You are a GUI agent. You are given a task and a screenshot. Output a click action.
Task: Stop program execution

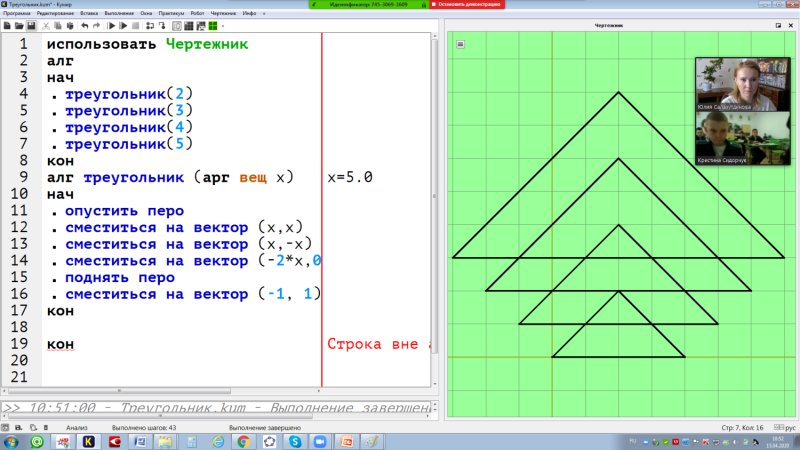point(135,26)
